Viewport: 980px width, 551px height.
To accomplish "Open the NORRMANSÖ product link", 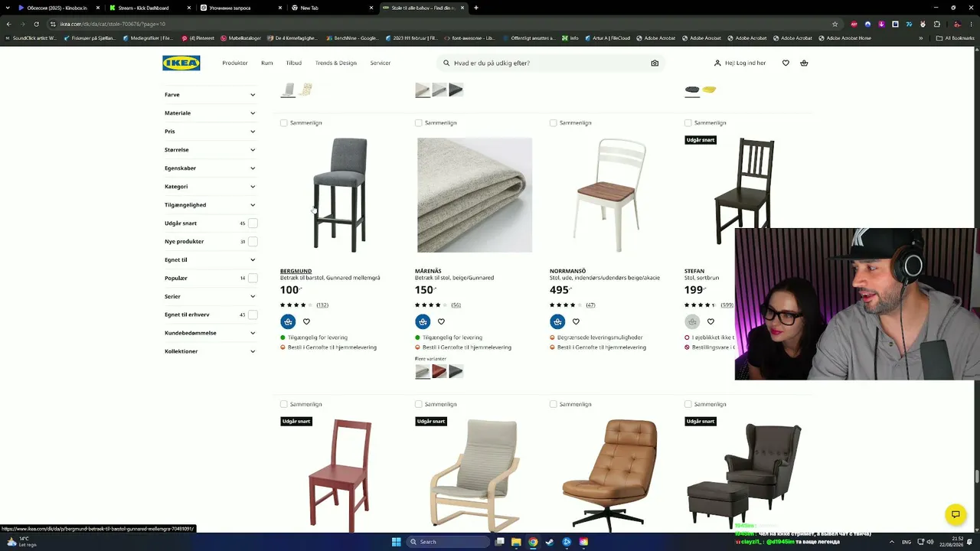I will (x=567, y=271).
